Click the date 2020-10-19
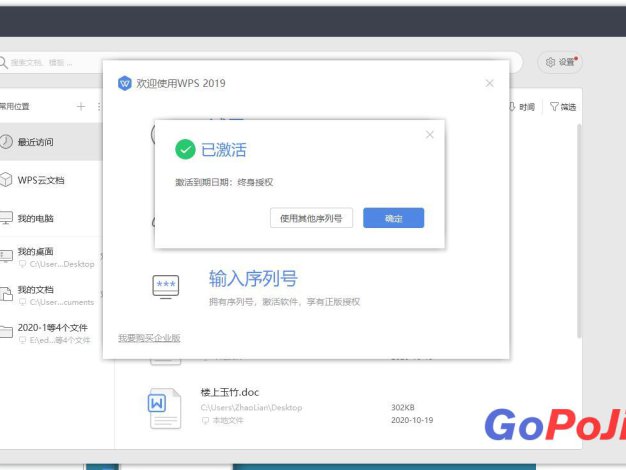Image resolution: width=626 pixels, height=470 pixels. point(412,420)
